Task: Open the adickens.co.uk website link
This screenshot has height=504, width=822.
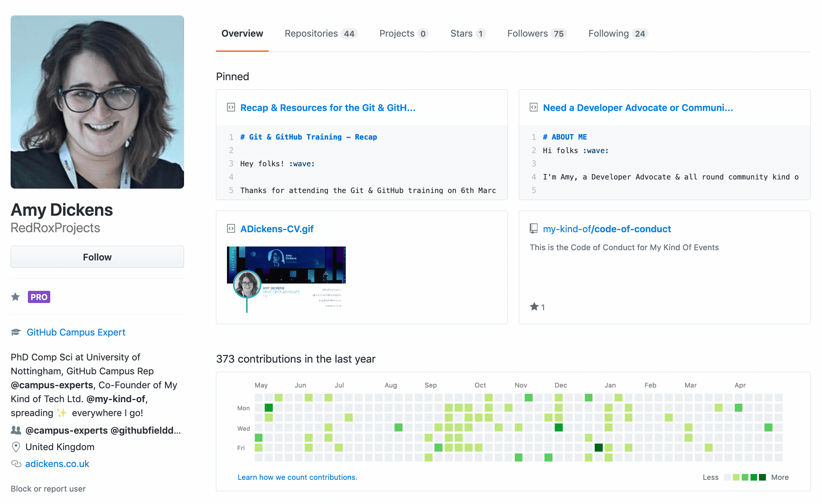Action: 57,464
